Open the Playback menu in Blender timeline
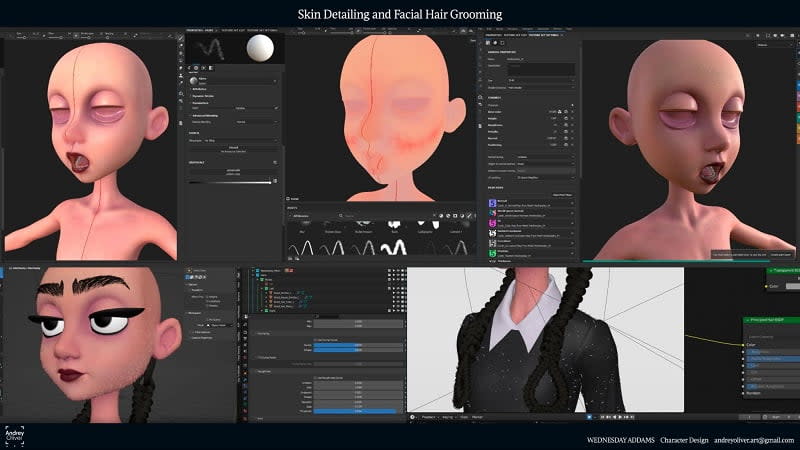 (x=429, y=417)
